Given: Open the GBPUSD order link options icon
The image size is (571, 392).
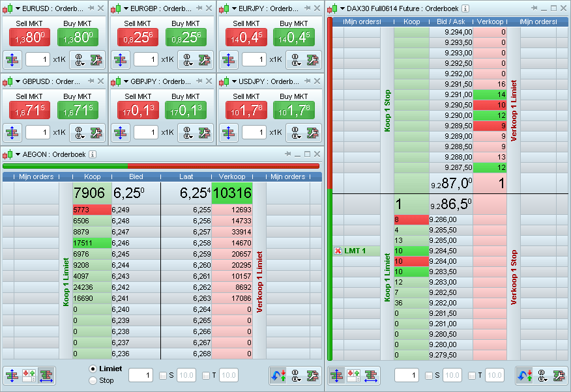Looking at the screenshot, I should click(79, 133).
